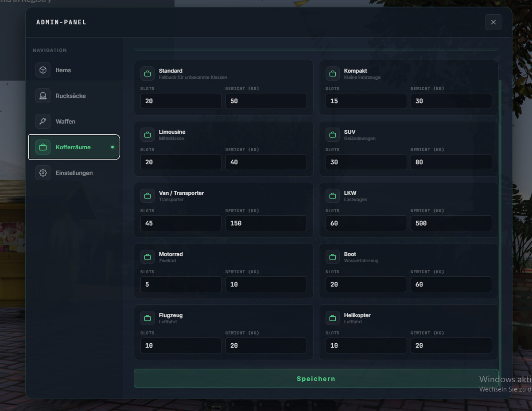Click the Items cube icon in the navigation
This screenshot has width=532, height=411.
pos(43,70)
